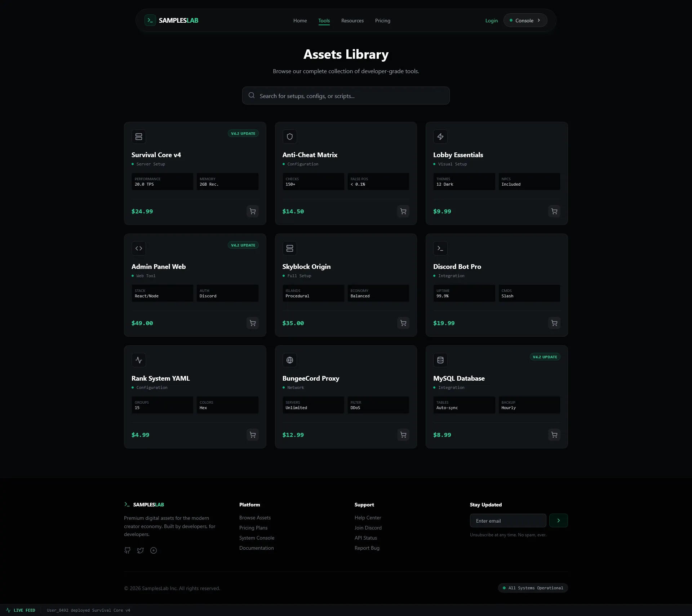Click the SamplesLab terminal logo icon
692x616 pixels.
click(150, 20)
